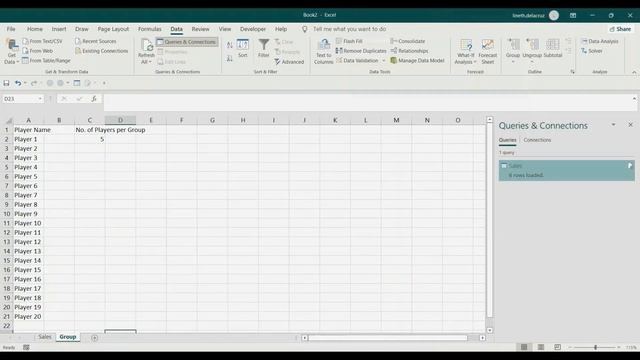Switch to the Formulas tab

[150, 29]
